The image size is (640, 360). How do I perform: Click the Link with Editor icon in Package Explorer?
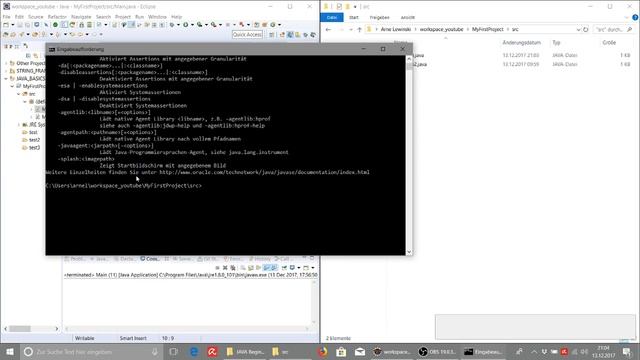pyautogui.click(x=36, y=56)
